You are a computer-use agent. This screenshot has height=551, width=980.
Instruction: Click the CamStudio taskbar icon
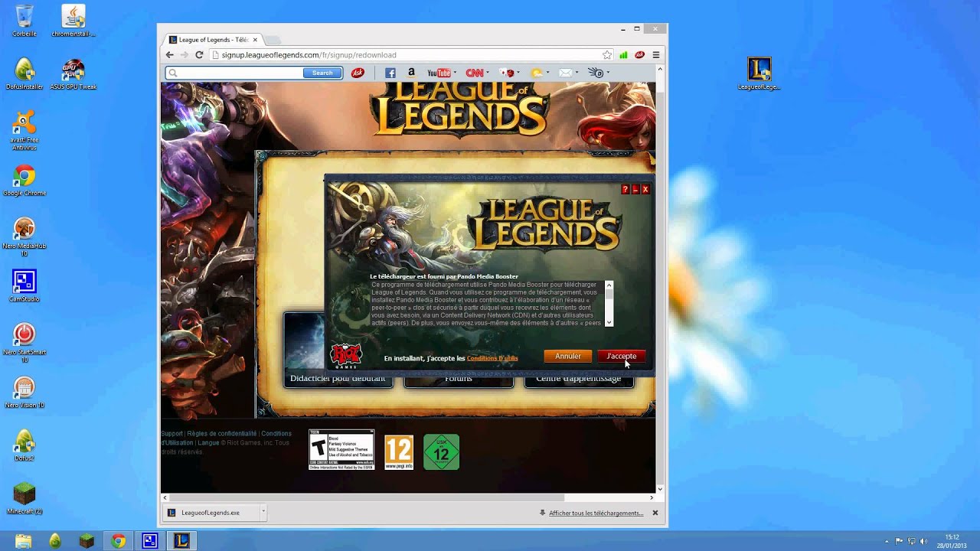point(150,541)
